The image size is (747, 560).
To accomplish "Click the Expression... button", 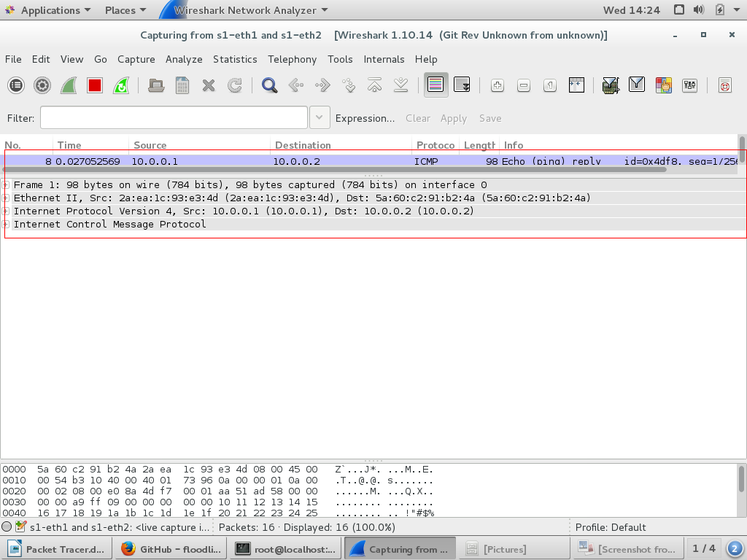I will [365, 118].
